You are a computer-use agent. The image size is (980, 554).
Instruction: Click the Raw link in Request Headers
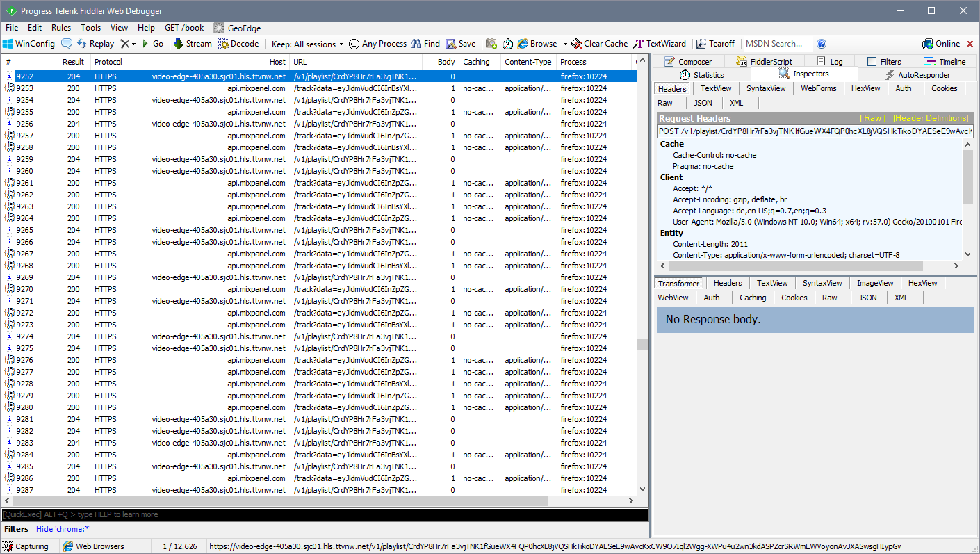pyautogui.click(x=873, y=118)
